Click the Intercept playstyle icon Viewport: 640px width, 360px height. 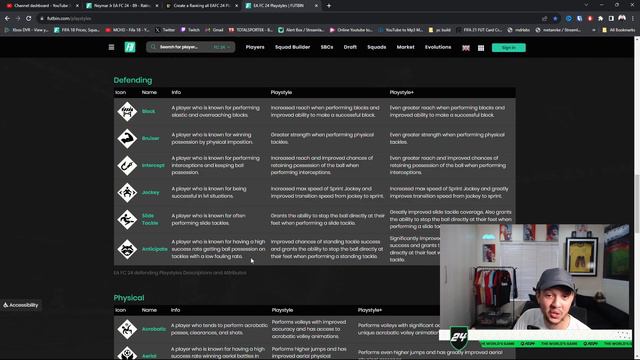[x=127, y=165]
